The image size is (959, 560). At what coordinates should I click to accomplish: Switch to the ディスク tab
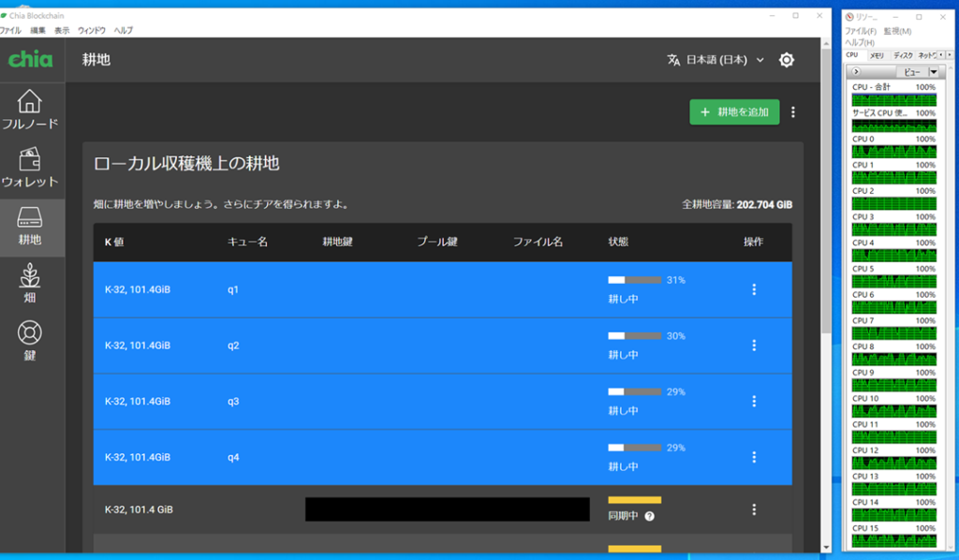[x=903, y=55]
